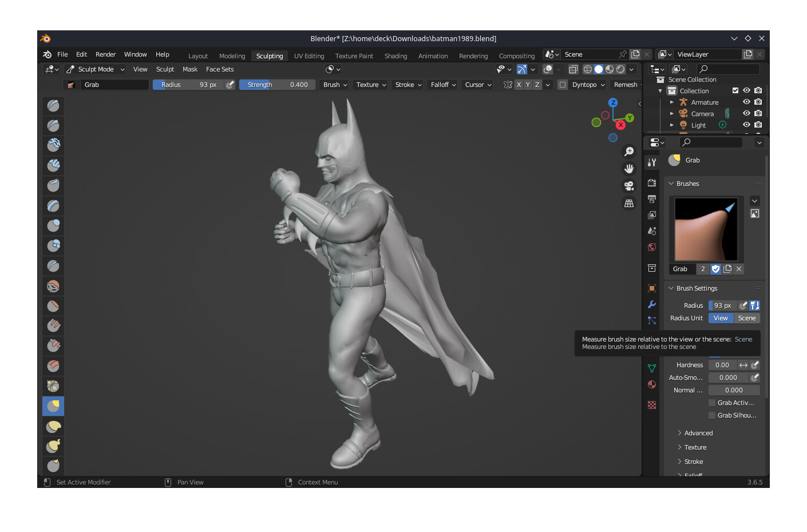Select the Draw sculpt brush tool
Viewport: 807px width, 532px height.
[x=53, y=105]
